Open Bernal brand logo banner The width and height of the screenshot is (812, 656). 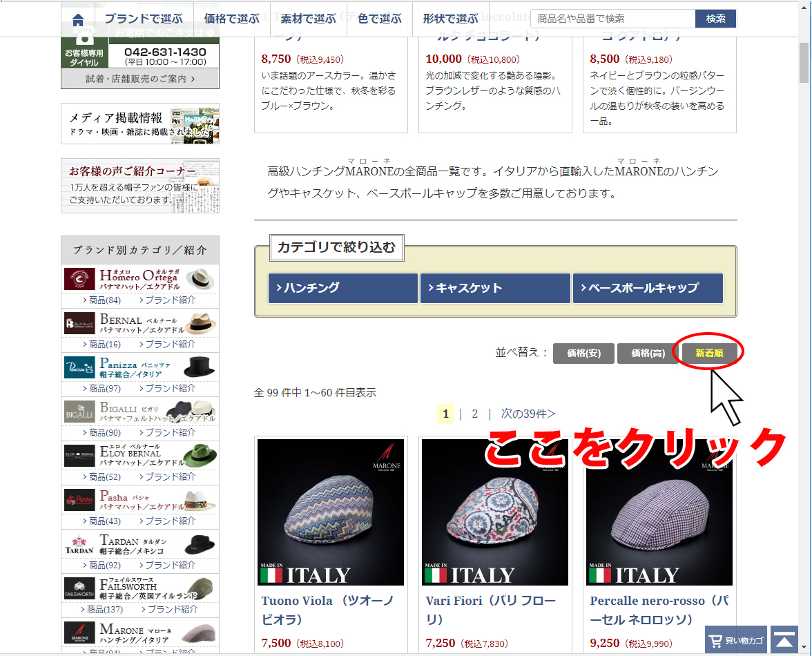pyautogui.click(x=139, y=323)
